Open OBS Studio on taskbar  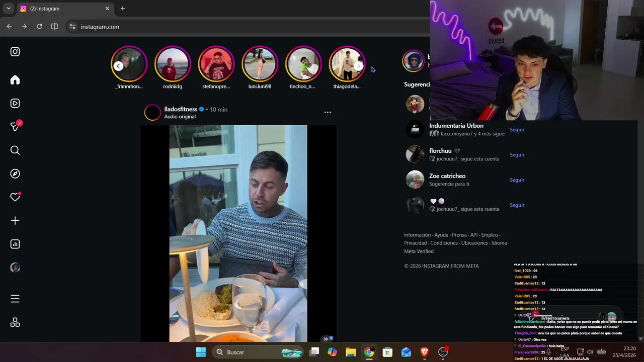pos(443,352)
